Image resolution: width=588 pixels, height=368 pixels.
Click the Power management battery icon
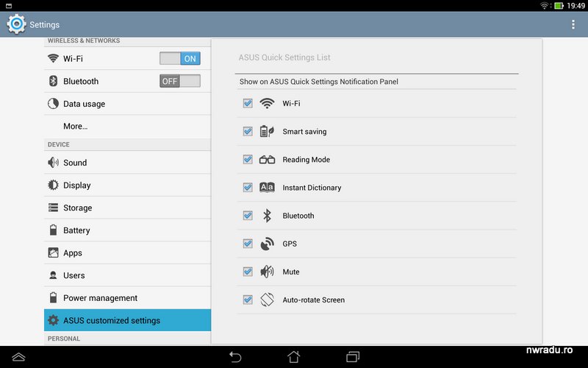53,297
